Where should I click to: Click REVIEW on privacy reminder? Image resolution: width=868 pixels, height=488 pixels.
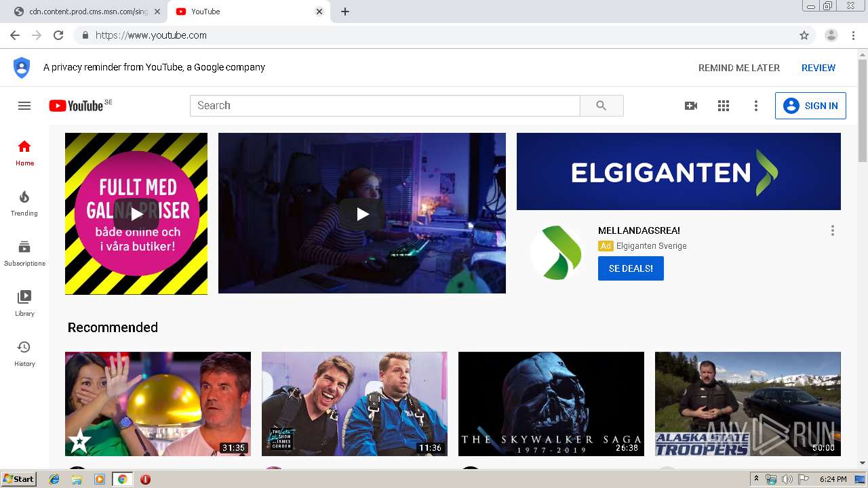(818, 68)
